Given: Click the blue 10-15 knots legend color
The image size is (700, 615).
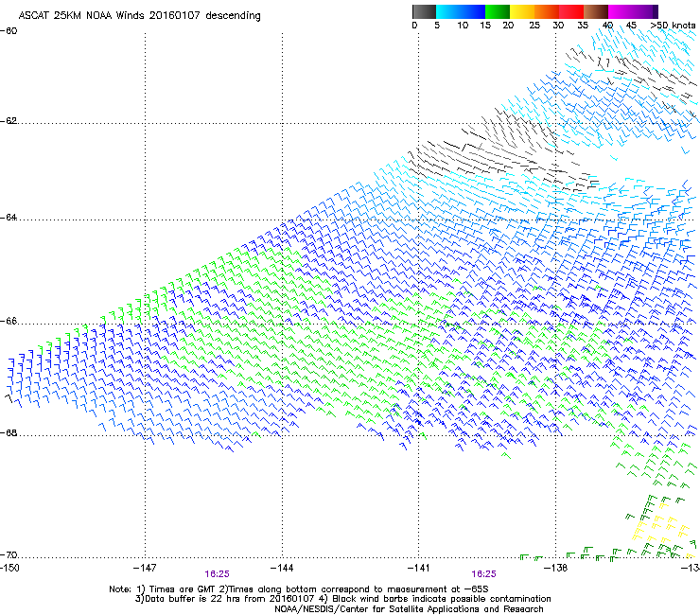Looking at the screenshot, I should pos(472,11).
